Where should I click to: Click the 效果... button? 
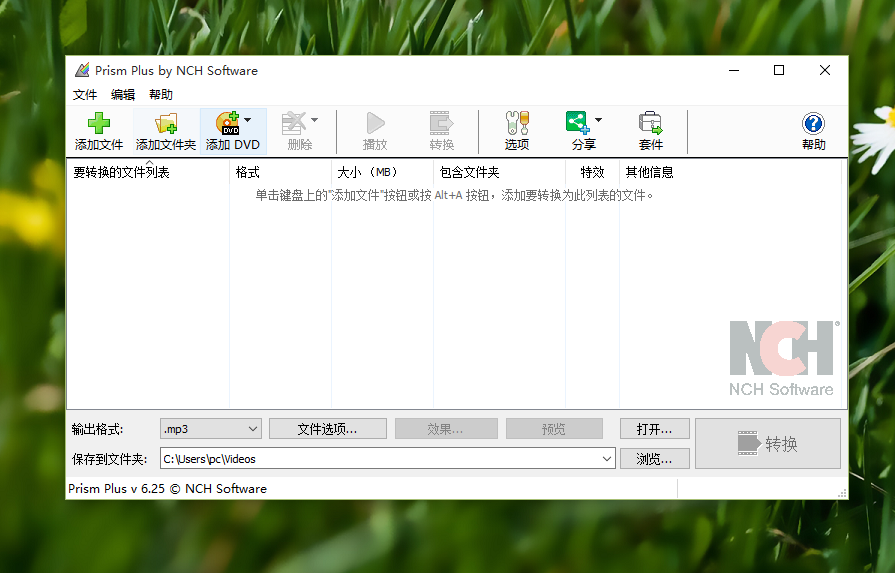coord(446,429)
